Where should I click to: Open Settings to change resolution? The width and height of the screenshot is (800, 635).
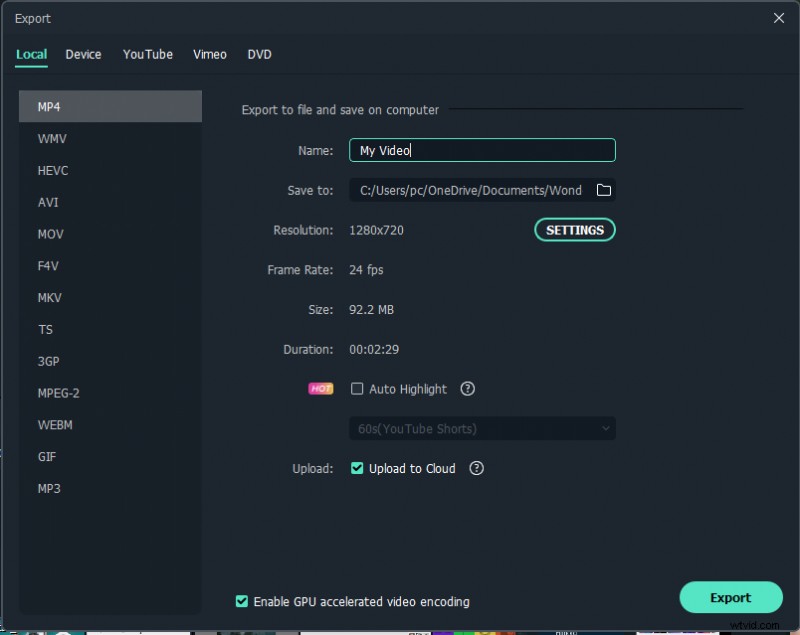(x=575, y=230)
